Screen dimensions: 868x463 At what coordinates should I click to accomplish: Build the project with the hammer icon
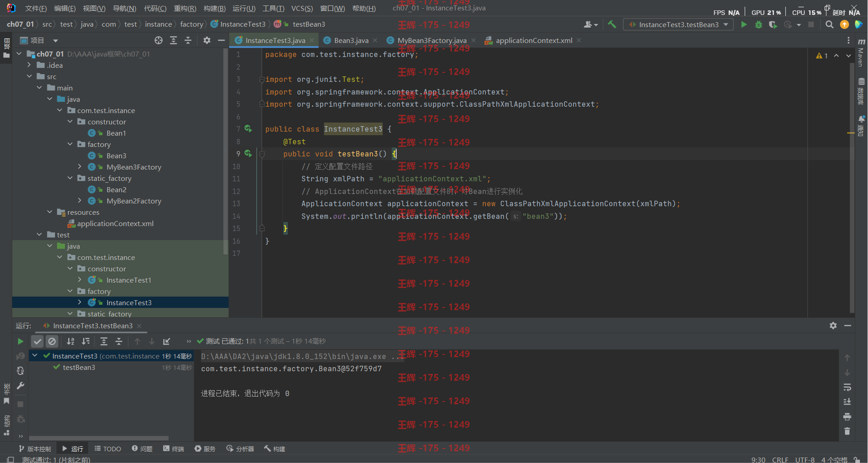pyautogui.click(x=612, y=24)
